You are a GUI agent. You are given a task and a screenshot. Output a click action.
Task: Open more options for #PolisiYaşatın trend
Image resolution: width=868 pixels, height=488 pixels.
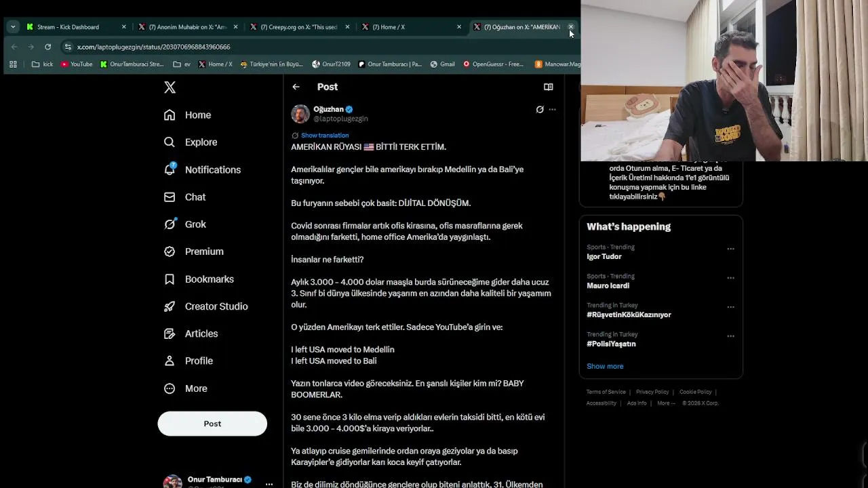(x=730, y=336)
